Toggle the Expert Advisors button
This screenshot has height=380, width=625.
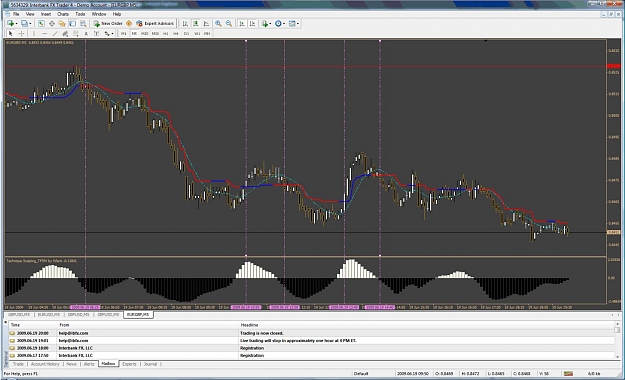[x=155, y=24]
